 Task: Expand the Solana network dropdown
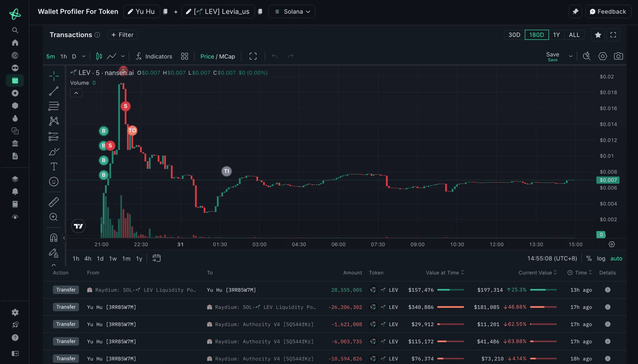292,11
